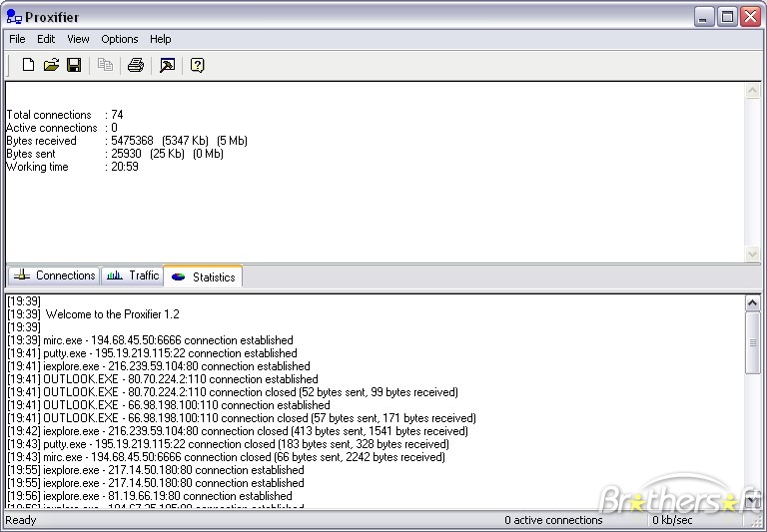Viewport: 767px width, 532px height.
Task: Click 'Welcome to the Proxifier 1.2' log line
Action: tap(94, 314)
